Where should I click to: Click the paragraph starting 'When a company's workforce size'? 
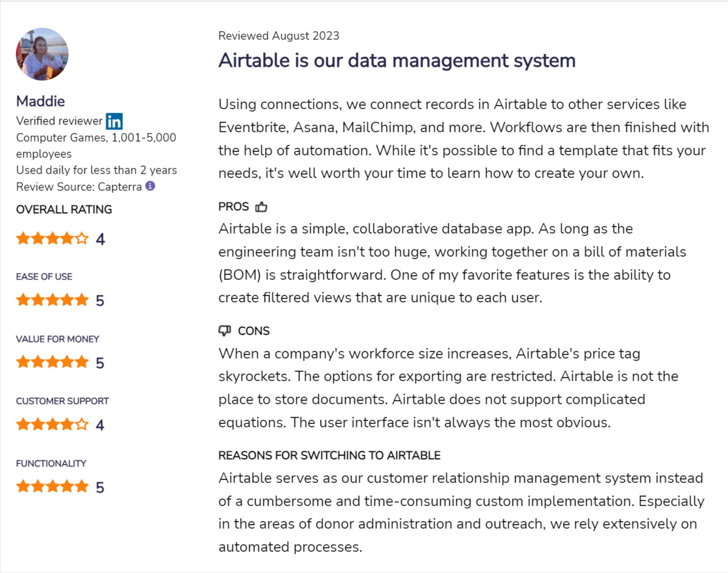[x=449, y=388]
